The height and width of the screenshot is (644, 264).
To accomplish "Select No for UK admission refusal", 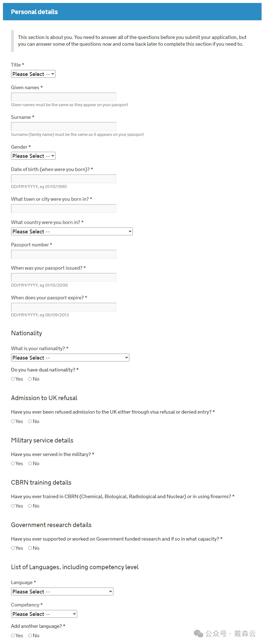I will pos(30,421).
